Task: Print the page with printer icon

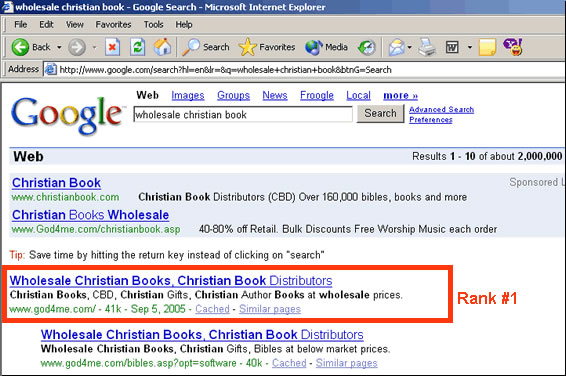Action: (x=427, y=47)
